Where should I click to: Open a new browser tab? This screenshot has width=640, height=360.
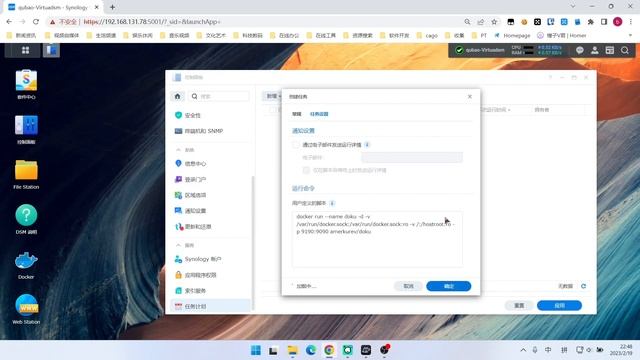(x=112, y=7)
